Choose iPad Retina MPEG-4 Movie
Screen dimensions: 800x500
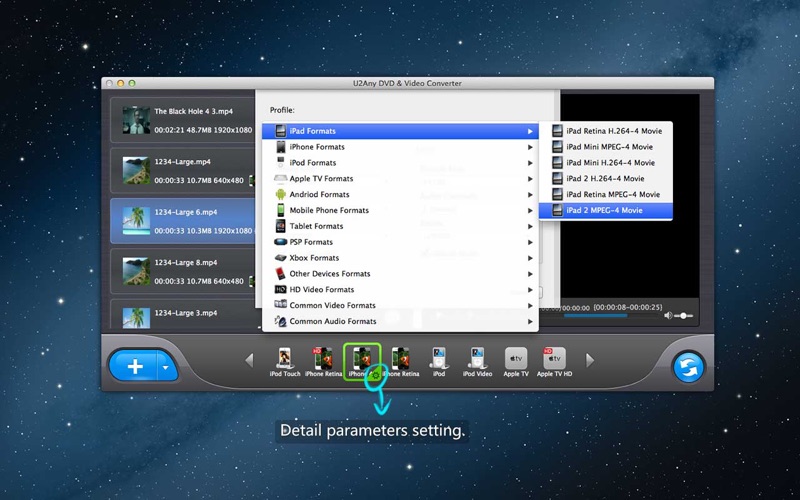tap(606, 194)
